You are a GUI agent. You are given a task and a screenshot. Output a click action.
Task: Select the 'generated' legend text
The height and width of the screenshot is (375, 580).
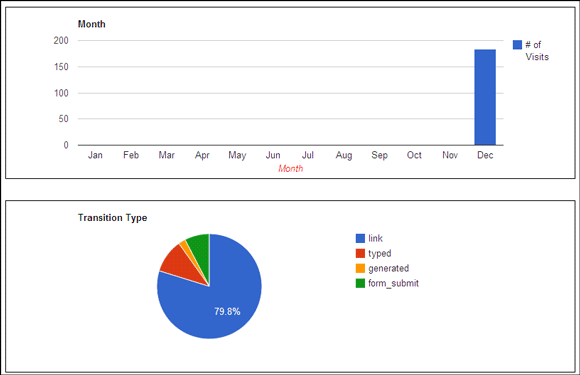pyautogui.click(x=389, y=268)
